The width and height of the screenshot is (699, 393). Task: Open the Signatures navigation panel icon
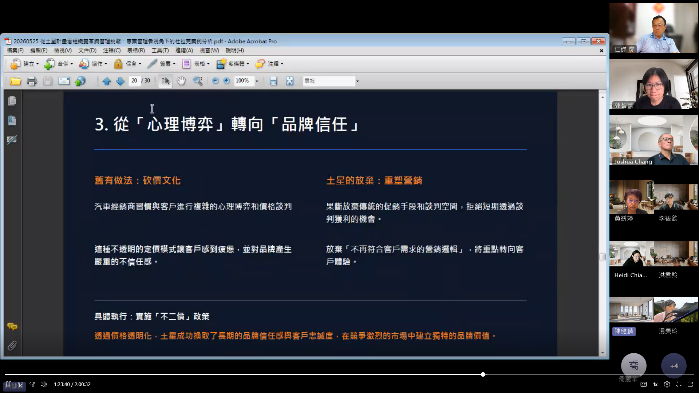pyautogui.click(x=12, y=140)
